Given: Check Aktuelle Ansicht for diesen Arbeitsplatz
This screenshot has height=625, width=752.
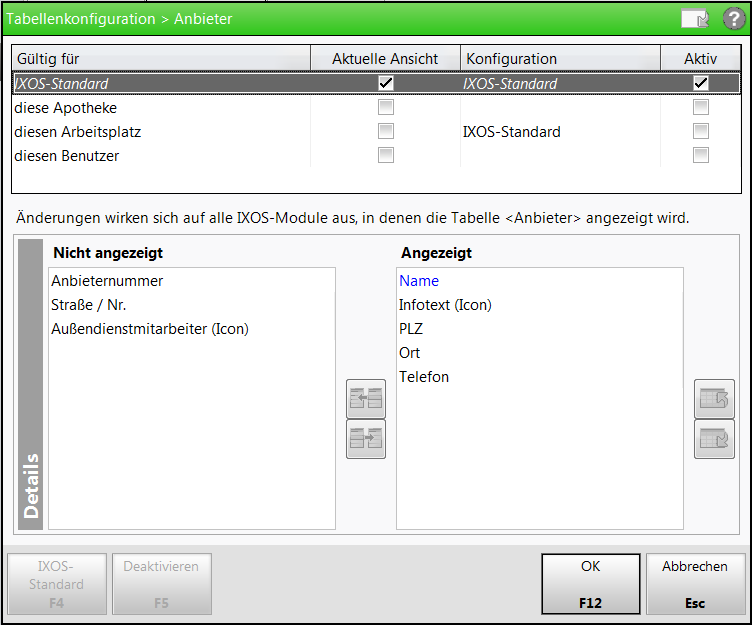Looking at the screenshot, I should click(x=386, y=131).
